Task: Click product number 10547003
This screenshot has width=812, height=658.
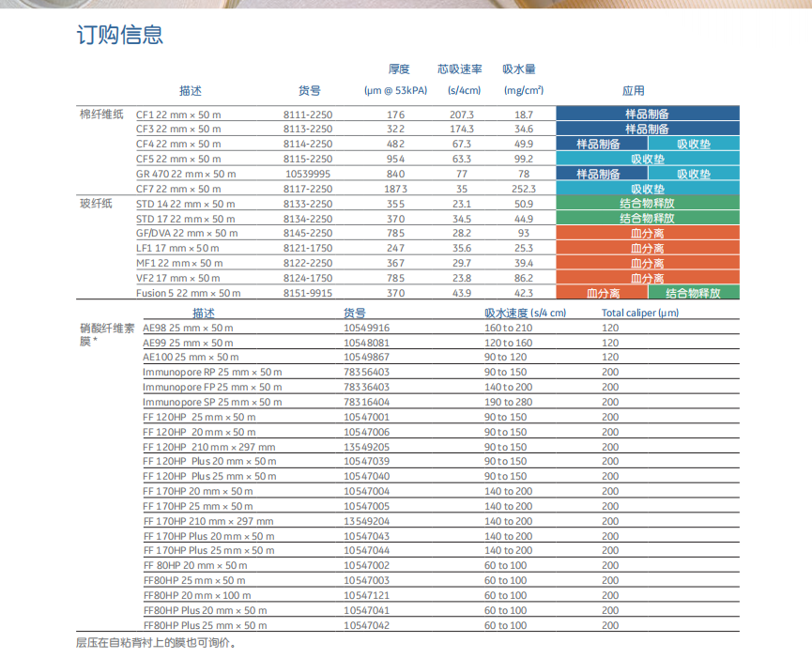Action: [367, 581]
